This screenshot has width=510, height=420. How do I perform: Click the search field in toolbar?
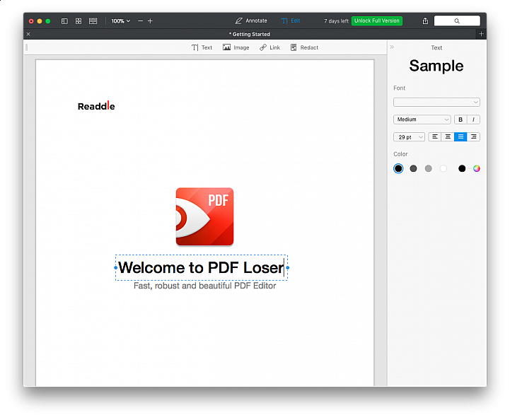(x=457, y=21)
